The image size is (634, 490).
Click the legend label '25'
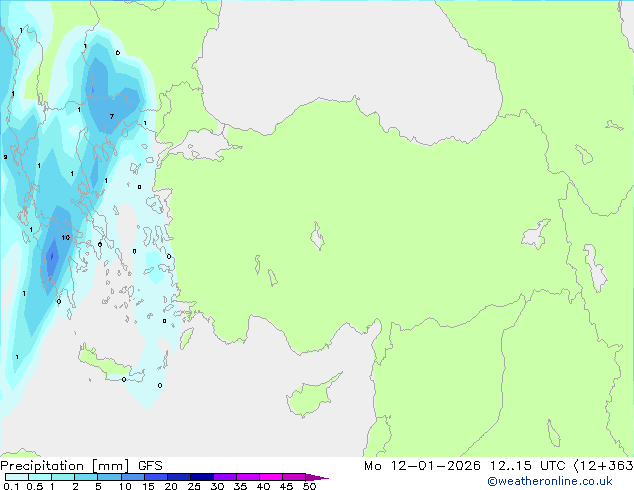tap(194, 486)
